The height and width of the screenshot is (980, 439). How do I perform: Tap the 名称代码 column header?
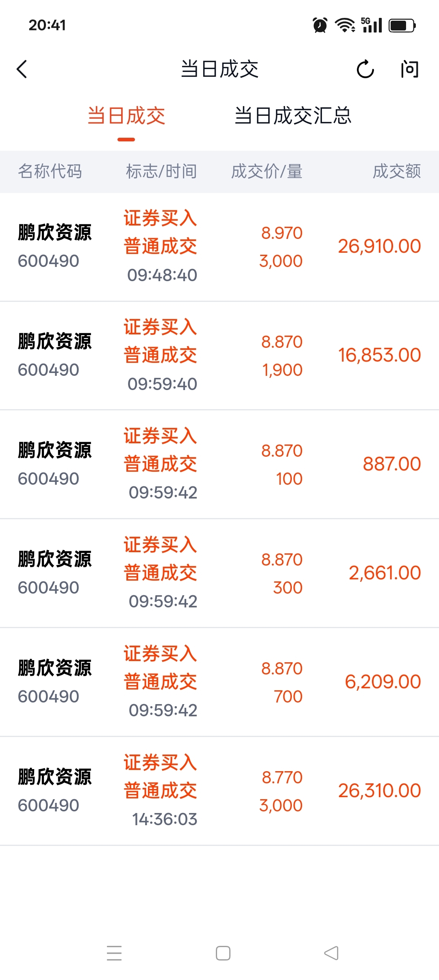[50, 171]
